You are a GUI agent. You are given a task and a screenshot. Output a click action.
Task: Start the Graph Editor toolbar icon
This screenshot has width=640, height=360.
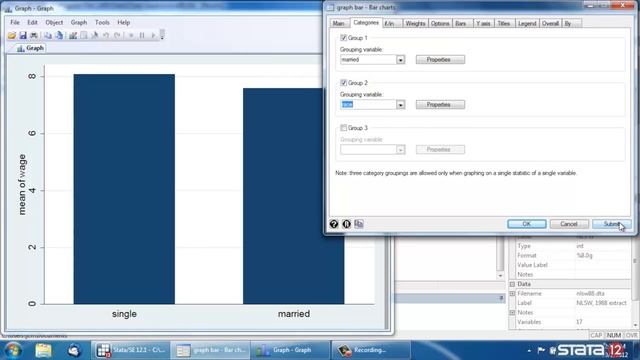click(x=73, y=36)
